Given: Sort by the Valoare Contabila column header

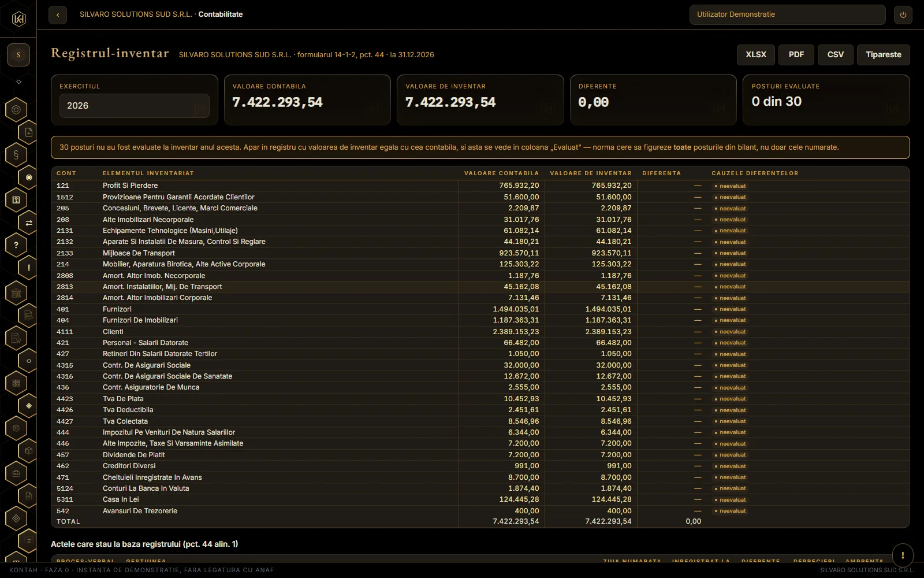Looking at the screenshot, I should 501,173.
